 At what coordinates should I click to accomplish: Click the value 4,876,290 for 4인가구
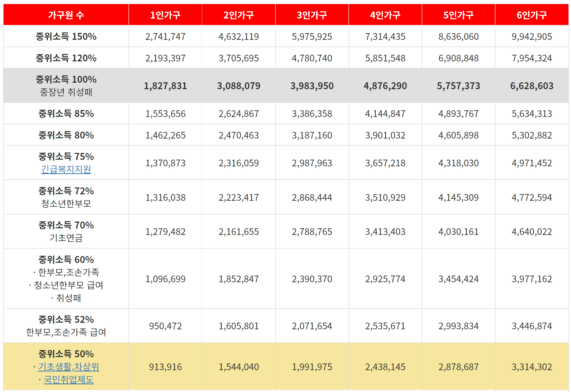tap(385, 86)
